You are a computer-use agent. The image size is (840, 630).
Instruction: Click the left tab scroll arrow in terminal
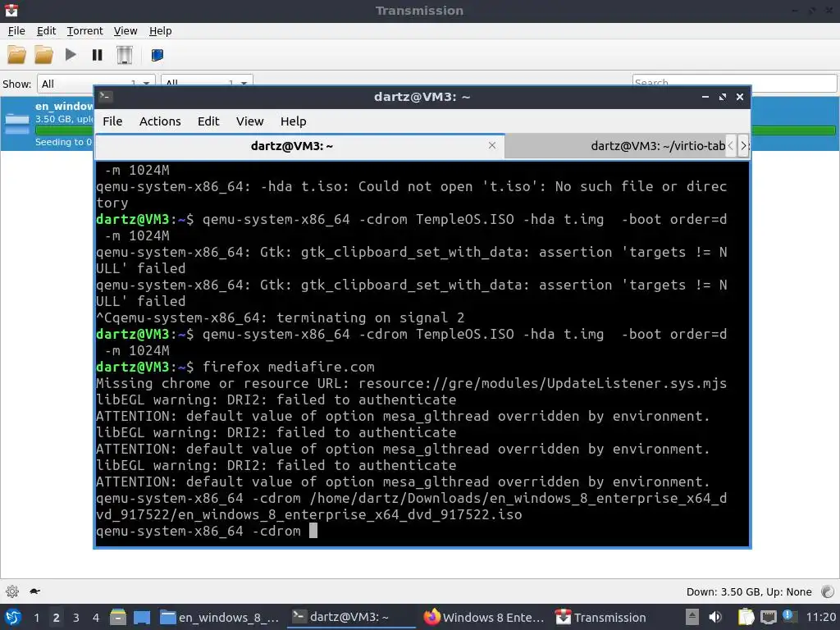[x=730, y=146]
